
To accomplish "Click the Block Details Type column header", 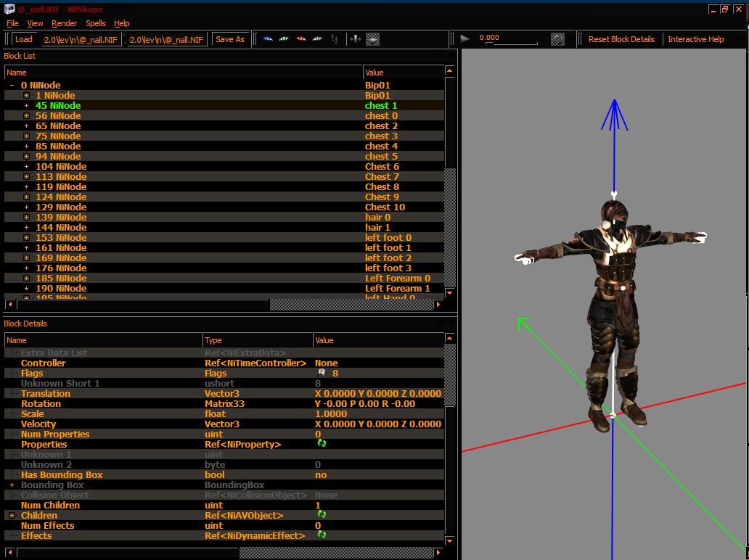I will (x=258, y=340).
